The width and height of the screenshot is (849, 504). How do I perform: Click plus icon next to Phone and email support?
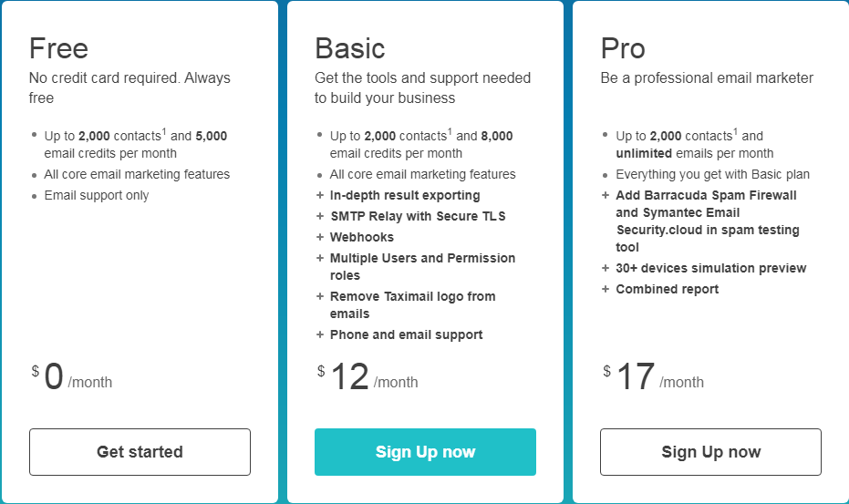click(x=320, y=334)
